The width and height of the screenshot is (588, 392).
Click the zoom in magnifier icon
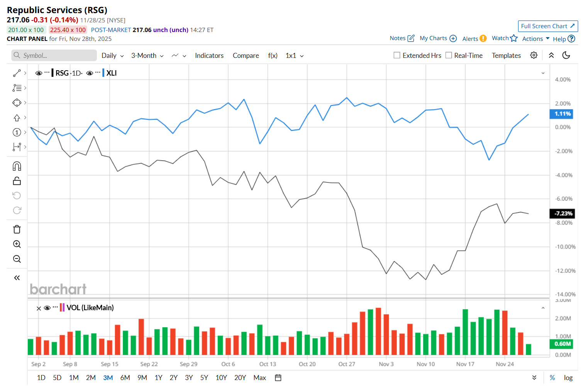(17, 244)
